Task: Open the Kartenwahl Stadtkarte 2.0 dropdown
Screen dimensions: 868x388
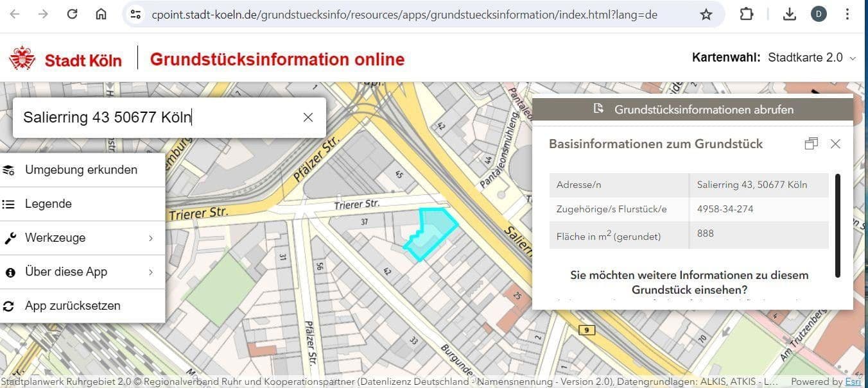Action: [x=811, y=57]
